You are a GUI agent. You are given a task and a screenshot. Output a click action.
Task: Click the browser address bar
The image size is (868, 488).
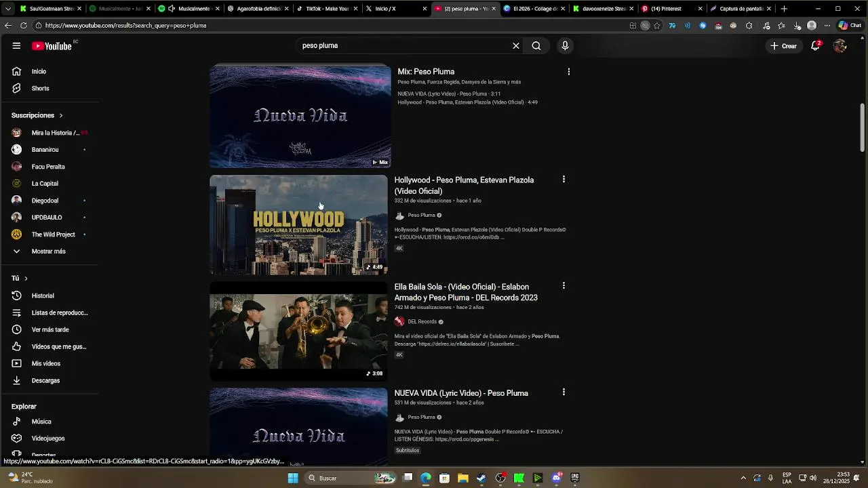(x=332, y=26)
